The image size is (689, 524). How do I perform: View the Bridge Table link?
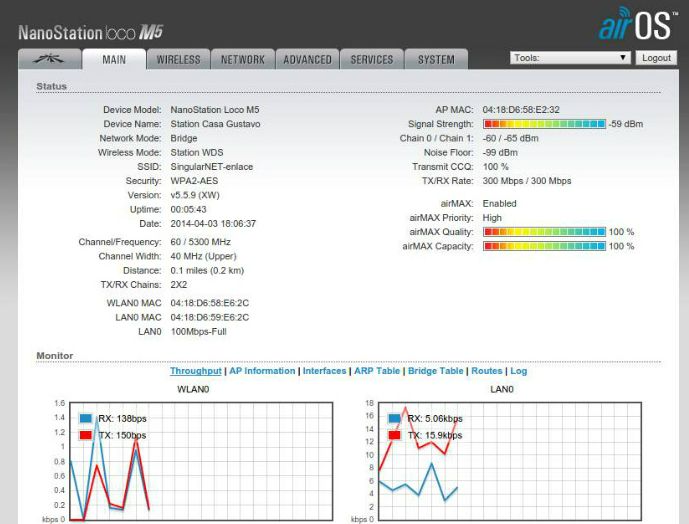[x=435, y=371]
